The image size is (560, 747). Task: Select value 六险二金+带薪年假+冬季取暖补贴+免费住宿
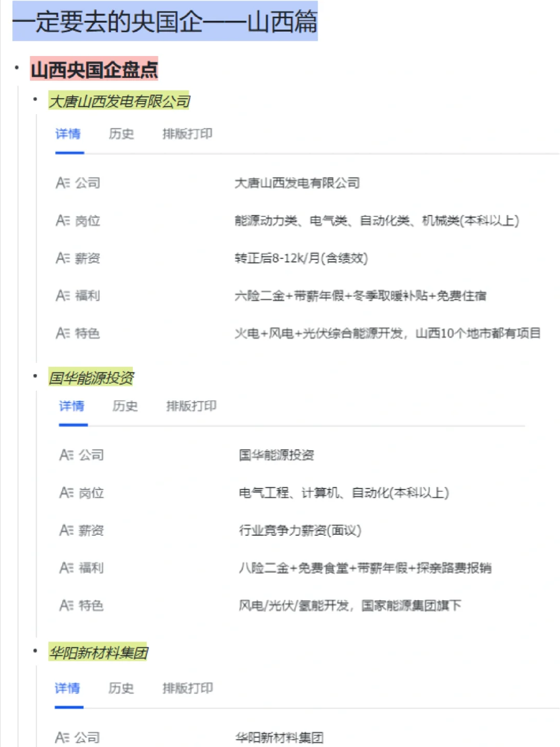tap(360, 296)
